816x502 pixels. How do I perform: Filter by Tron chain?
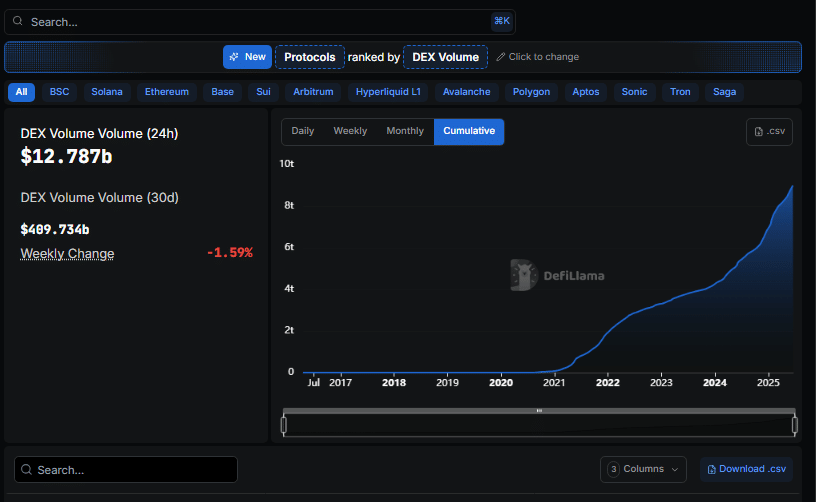coord(680,92)
